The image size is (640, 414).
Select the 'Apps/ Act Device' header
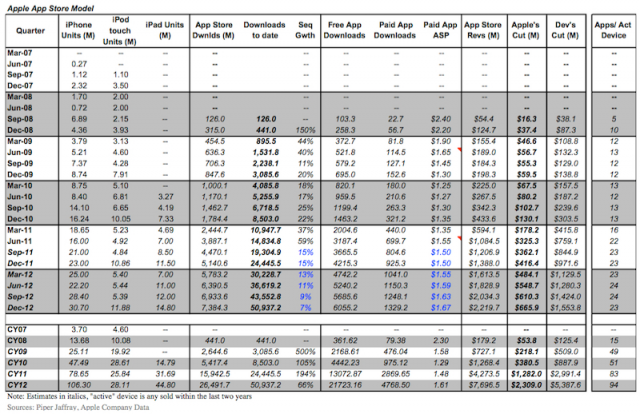(613, 30)
